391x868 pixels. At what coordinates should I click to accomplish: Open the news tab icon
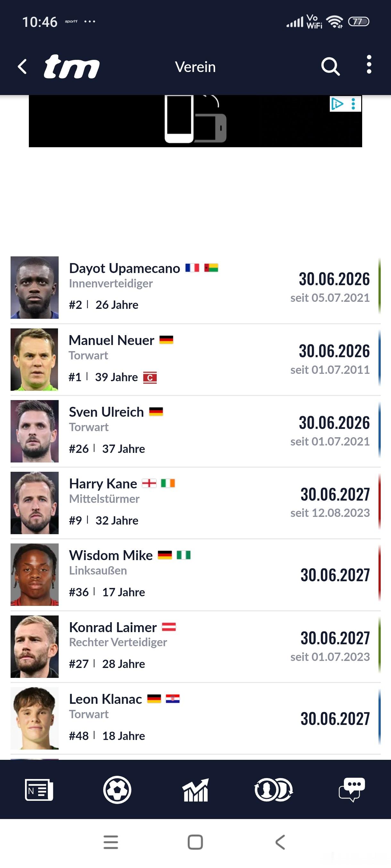click(x=39, y=789)
